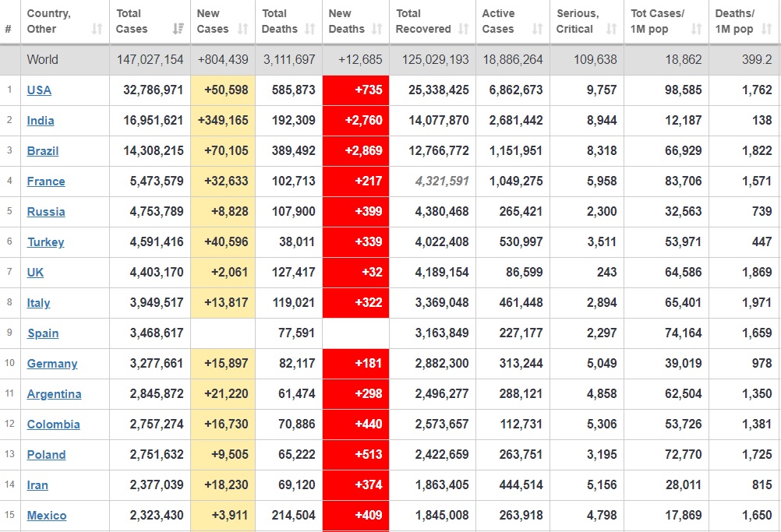Sort by Tot Cases/1M pop icon
Screen dimensions: 781x532
[696, 29]
